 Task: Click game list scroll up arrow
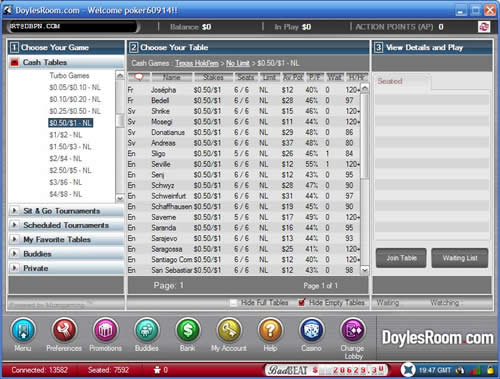(120, 76)
